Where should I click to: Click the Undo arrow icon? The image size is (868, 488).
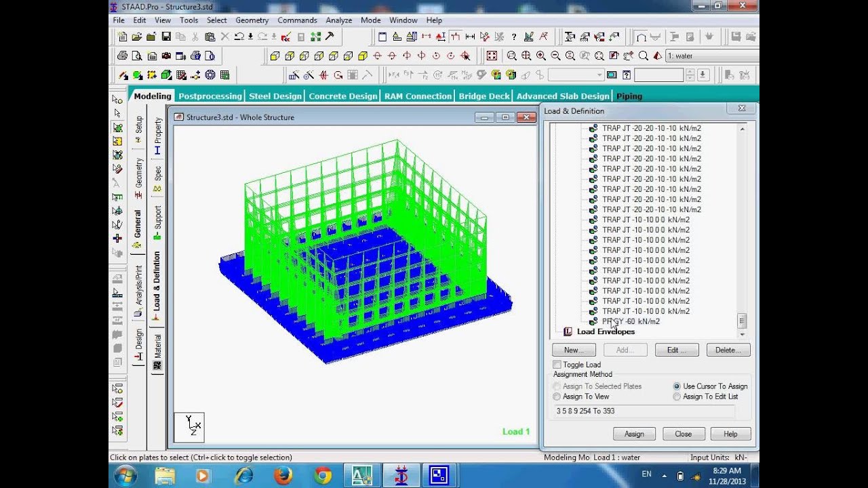point(239,37)
